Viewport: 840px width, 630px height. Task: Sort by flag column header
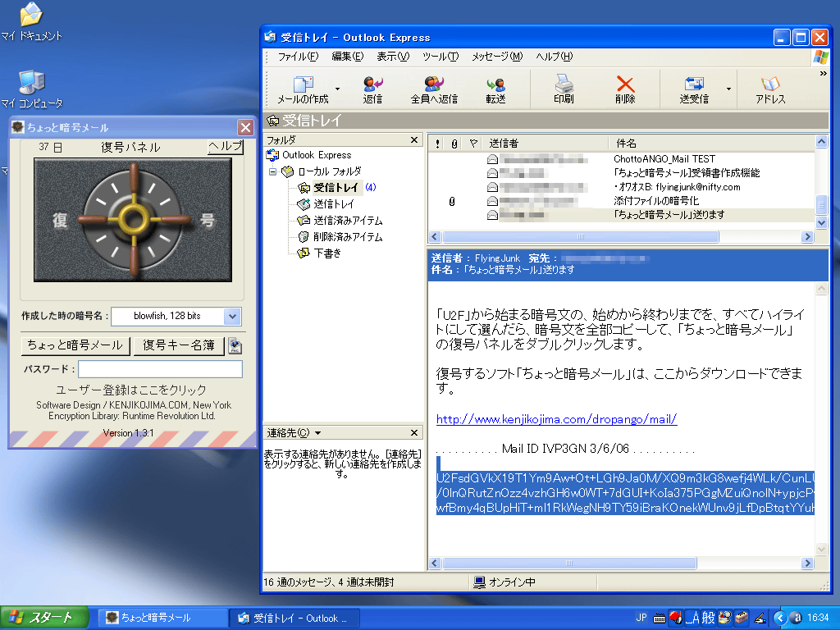[473, 144]
